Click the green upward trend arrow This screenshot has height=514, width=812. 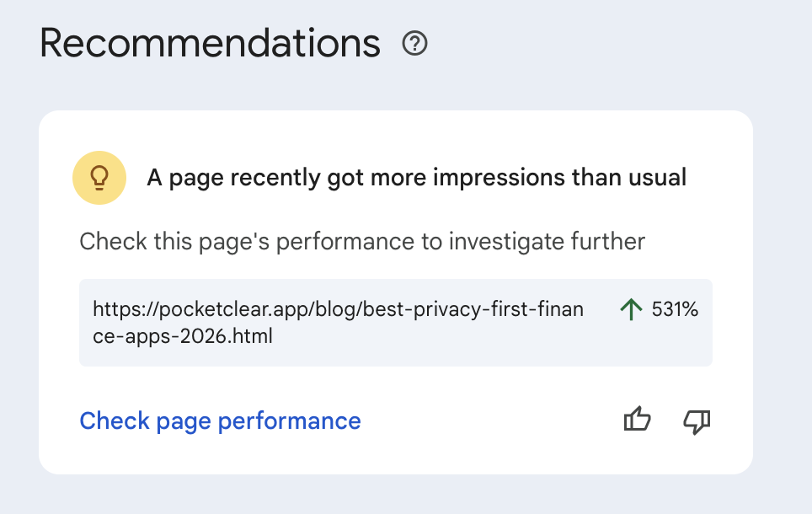pos(630,309)
